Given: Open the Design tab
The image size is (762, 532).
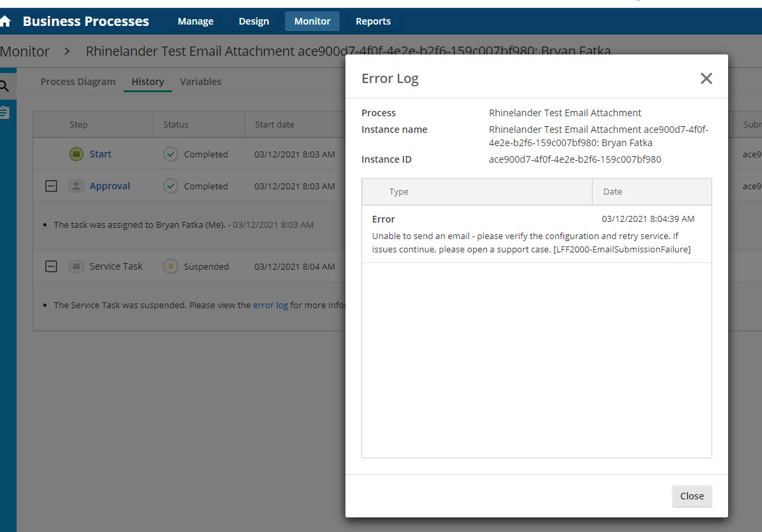Looking at the screenshot, I should (254, 21).
